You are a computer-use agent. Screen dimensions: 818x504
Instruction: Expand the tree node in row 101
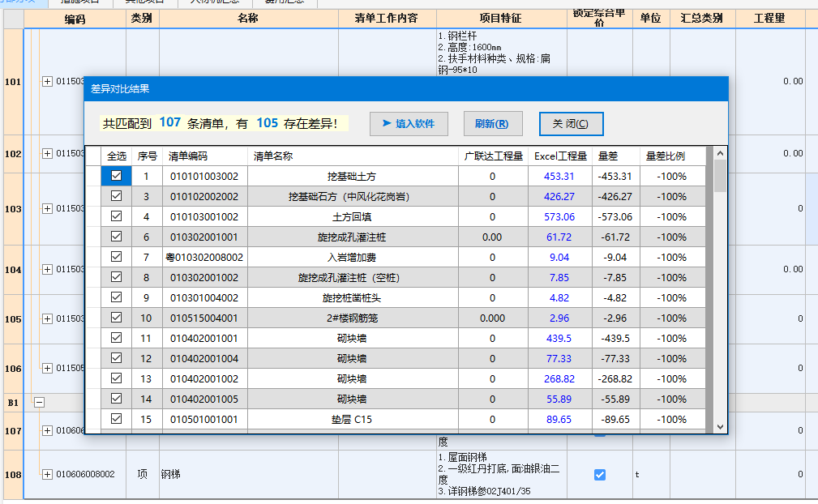pos(47,81)
